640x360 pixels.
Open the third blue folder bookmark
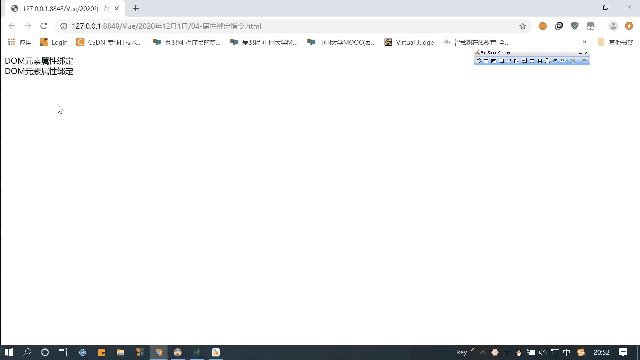(x=341, y=42)
